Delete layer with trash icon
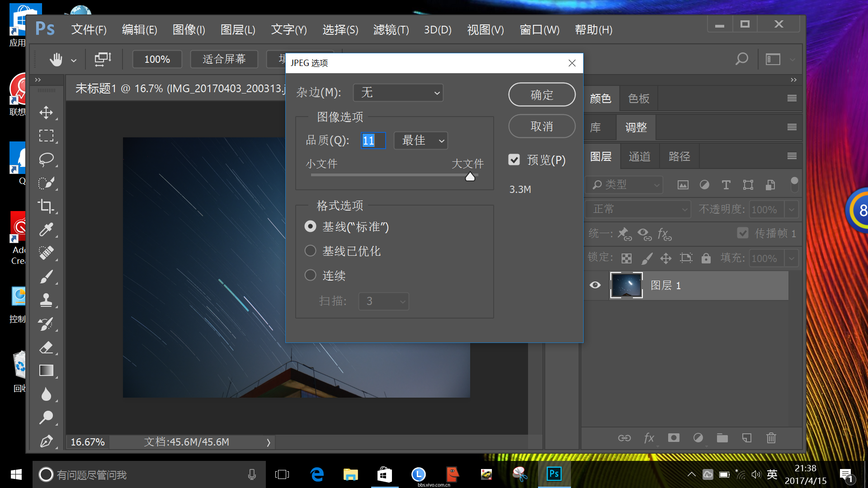This screenshot has width=868, height=488. 771,438
